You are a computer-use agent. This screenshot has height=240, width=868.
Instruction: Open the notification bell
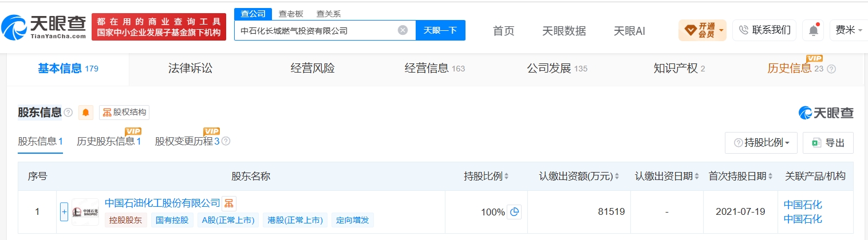tap(812, 30)
